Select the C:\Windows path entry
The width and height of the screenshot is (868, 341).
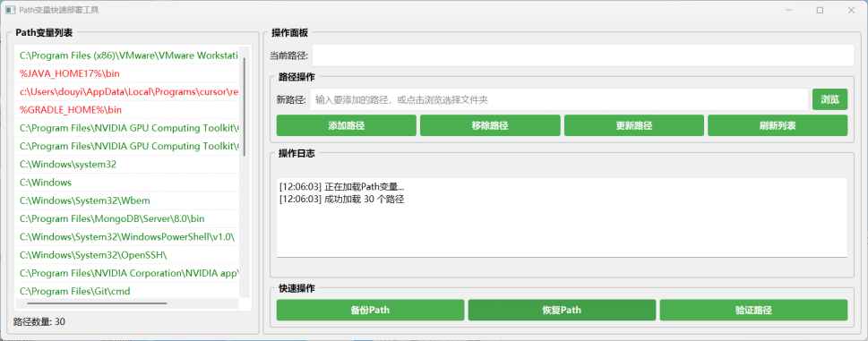(x=128, y=183)
